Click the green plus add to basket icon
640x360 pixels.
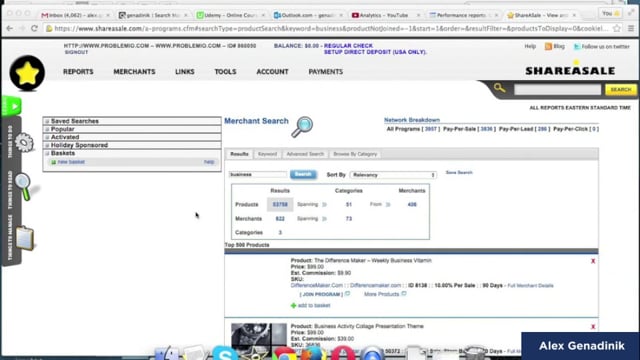(293, 305)
